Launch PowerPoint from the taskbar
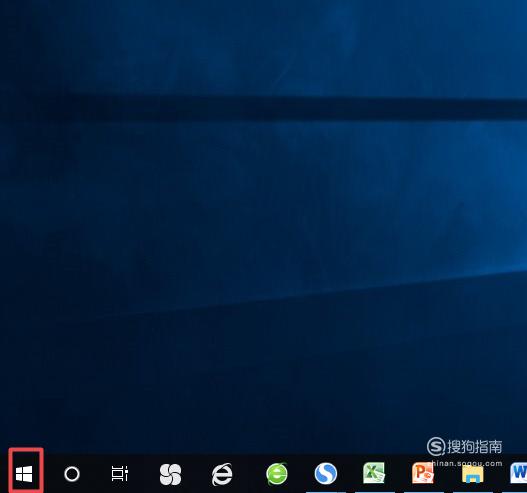The width and height of the screenshot is (527, 493). pos(423,473)
